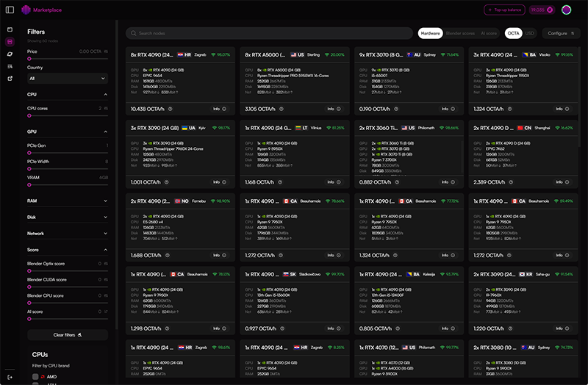Open Info on the 1.001 OCTA/h Kyiv card
Viewport: 588px width, 385px height.
[x=220, y=182]
